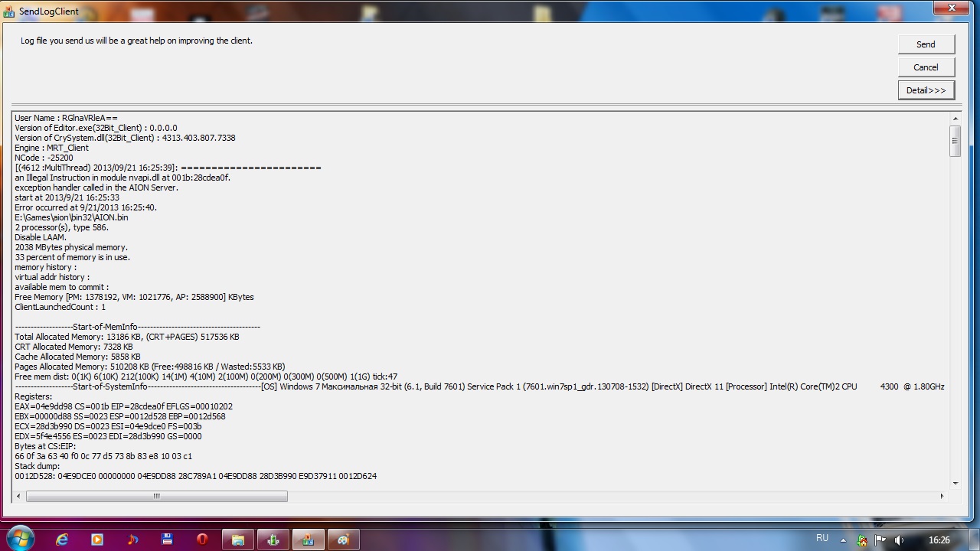980x551 pixels.
Task: Open the media player taskbar icon
Action: 97,540
